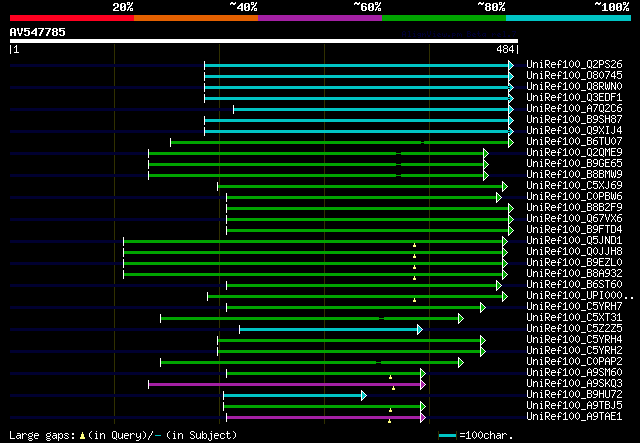The width and height of the screenshot is (640, 443).
Task: Open the UniRef100_B9SH87 hit
Action: [x=574, y=120]
